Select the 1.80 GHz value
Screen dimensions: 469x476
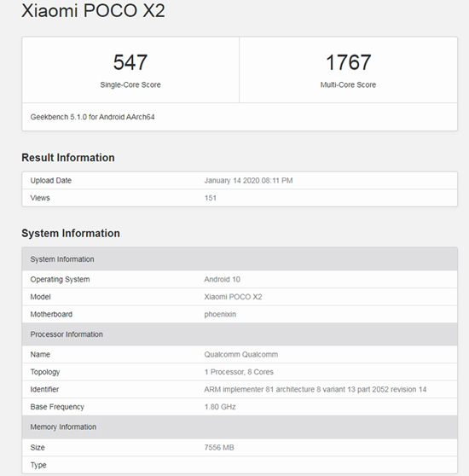[x=220, y=407]
